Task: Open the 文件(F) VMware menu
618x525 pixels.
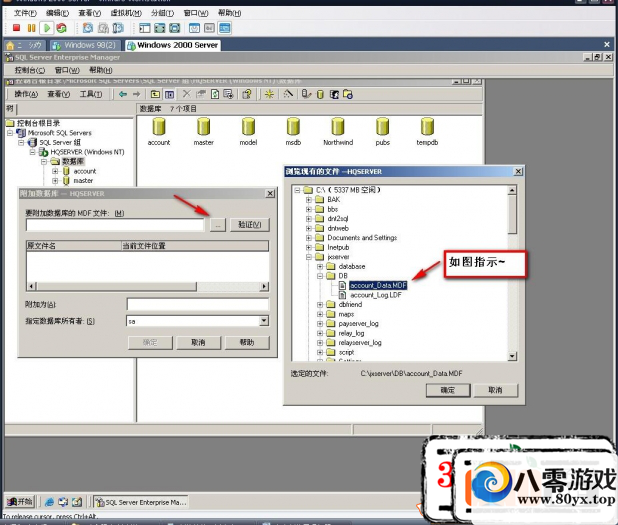Action: pos(25,13)
